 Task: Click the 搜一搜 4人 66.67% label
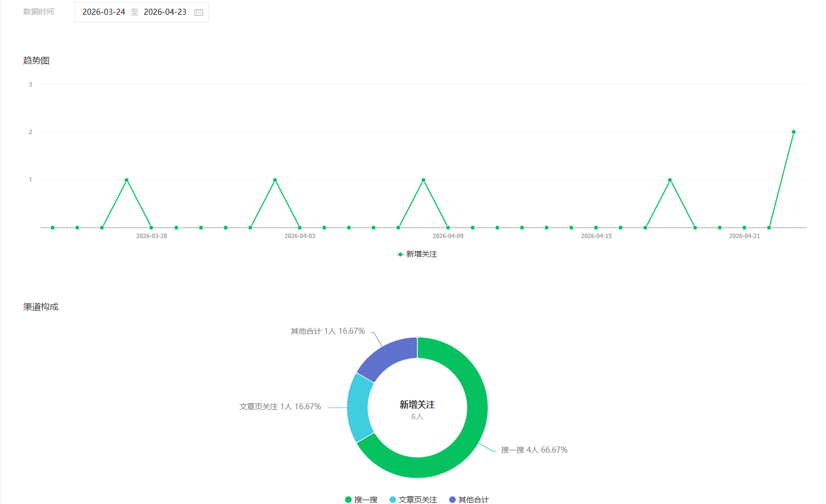[534, 450]
